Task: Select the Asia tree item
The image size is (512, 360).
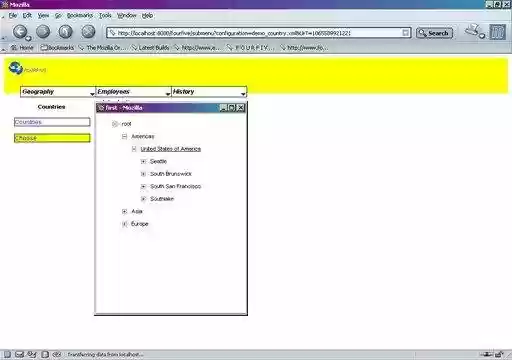Action: [137, 211]
